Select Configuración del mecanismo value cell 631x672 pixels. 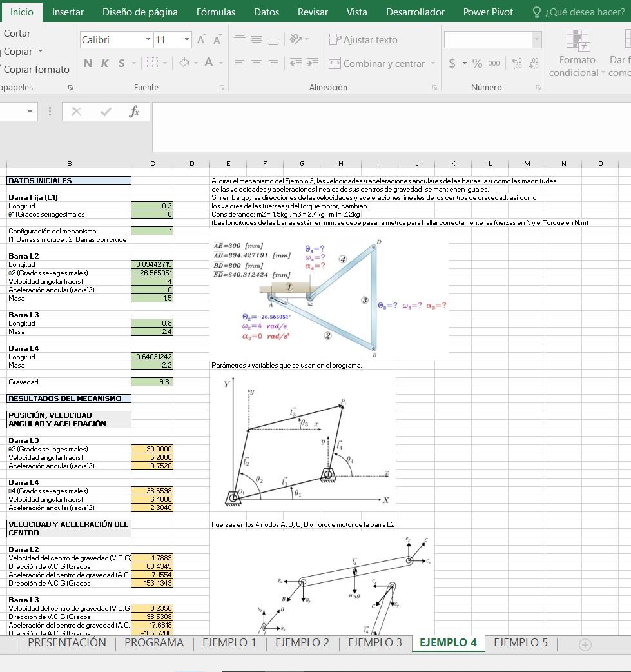tap(152, 231)
